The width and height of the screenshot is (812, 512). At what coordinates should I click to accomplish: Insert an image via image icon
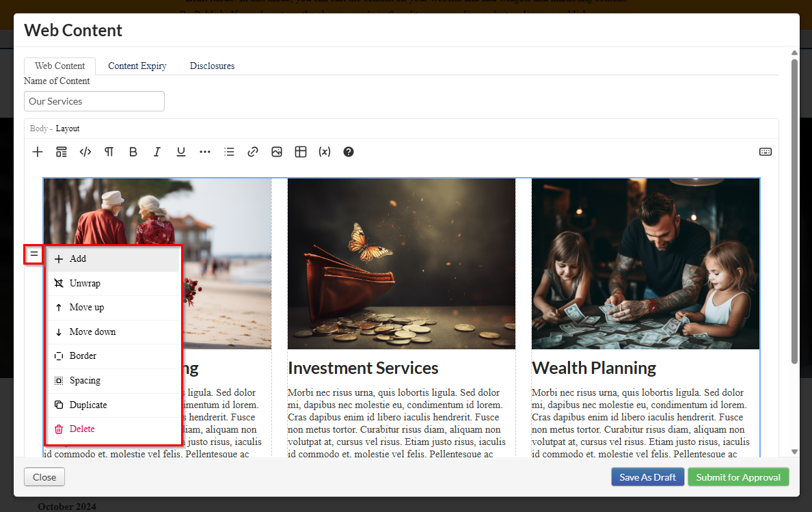(x=277, y=152)
